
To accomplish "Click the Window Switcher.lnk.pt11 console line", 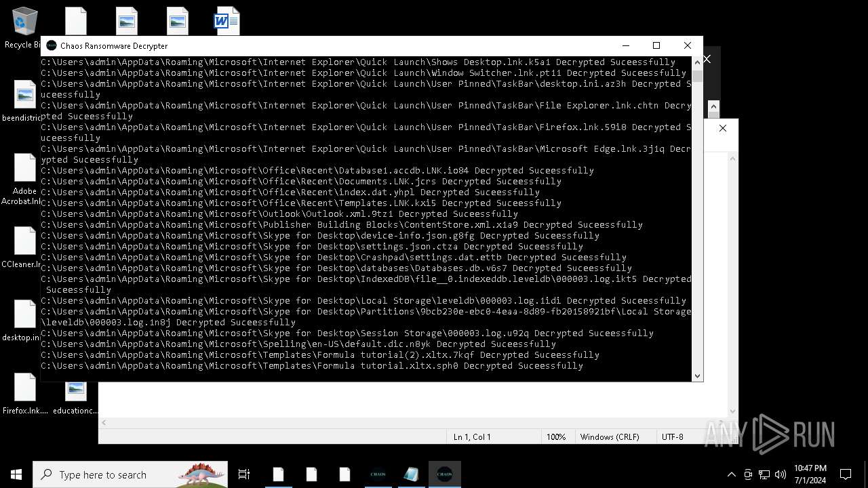I will [363, 73].
